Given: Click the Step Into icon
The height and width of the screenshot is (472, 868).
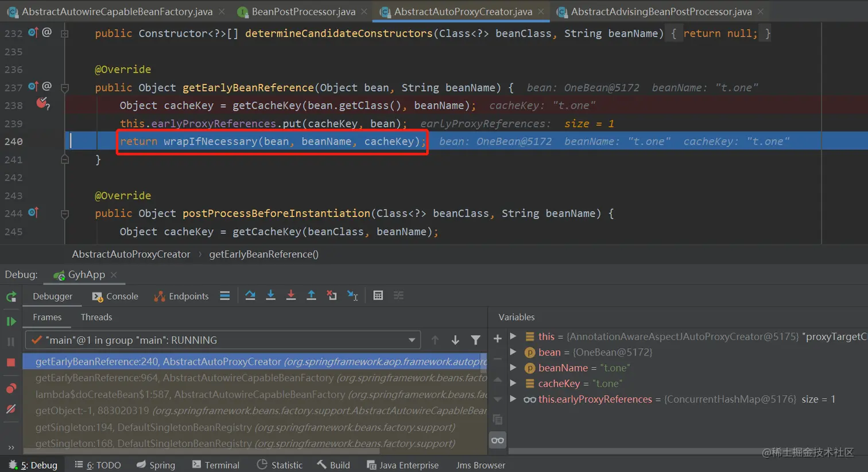Looking at the screenshot, I should coord(271,296).
